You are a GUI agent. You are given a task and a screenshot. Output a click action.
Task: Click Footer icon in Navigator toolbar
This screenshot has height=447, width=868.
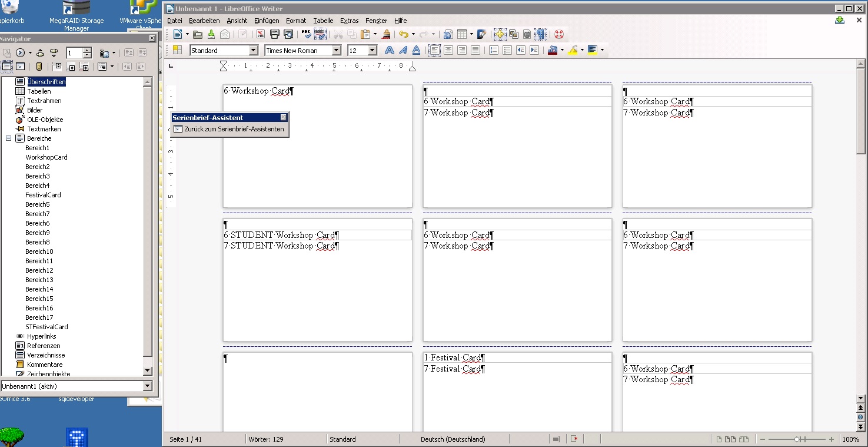tap(71, 66)
